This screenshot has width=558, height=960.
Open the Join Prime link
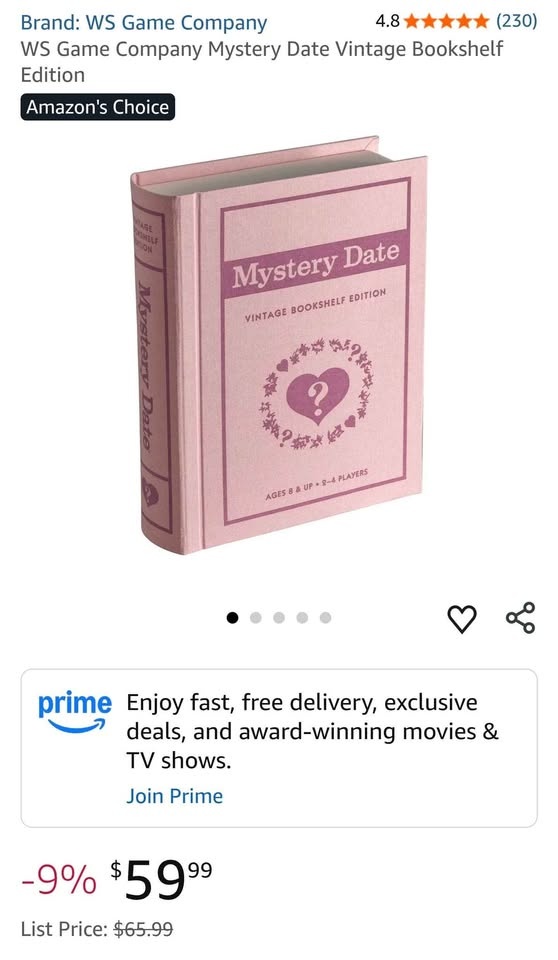point(175,796)
